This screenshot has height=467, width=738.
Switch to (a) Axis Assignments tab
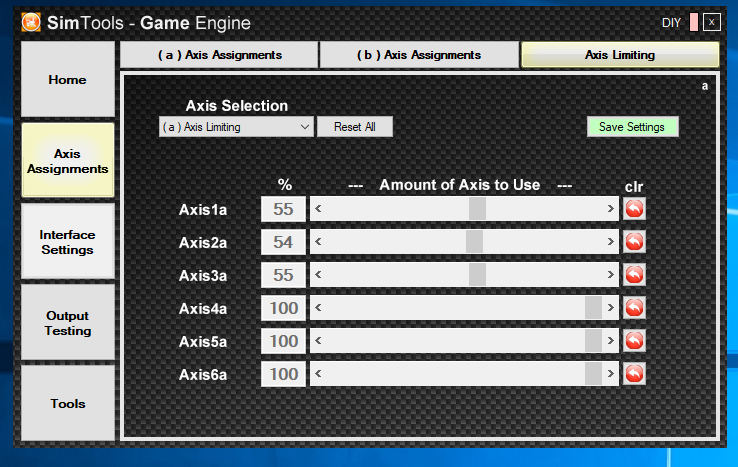coord(219,55)
